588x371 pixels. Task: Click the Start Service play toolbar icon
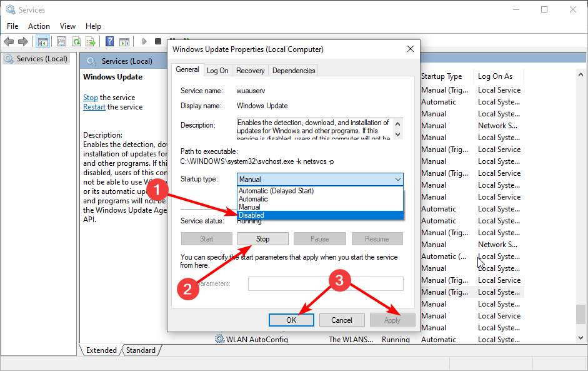pyautogui.click(x=144, y=41)
